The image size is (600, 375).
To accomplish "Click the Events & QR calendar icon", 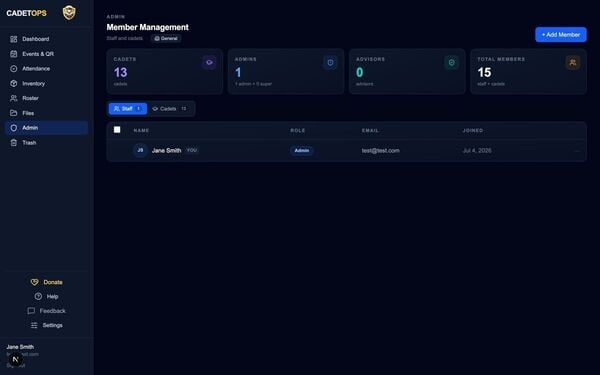I will coord(14,54).
